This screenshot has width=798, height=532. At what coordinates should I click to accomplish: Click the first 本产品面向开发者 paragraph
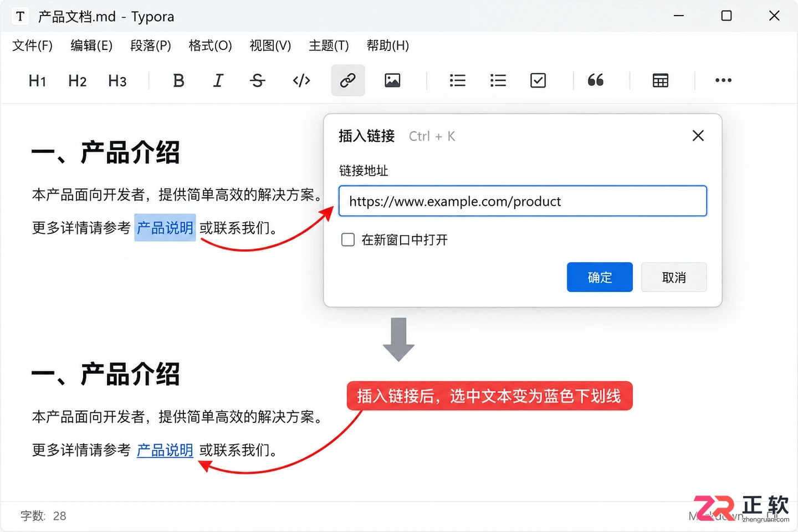[177, 195]
